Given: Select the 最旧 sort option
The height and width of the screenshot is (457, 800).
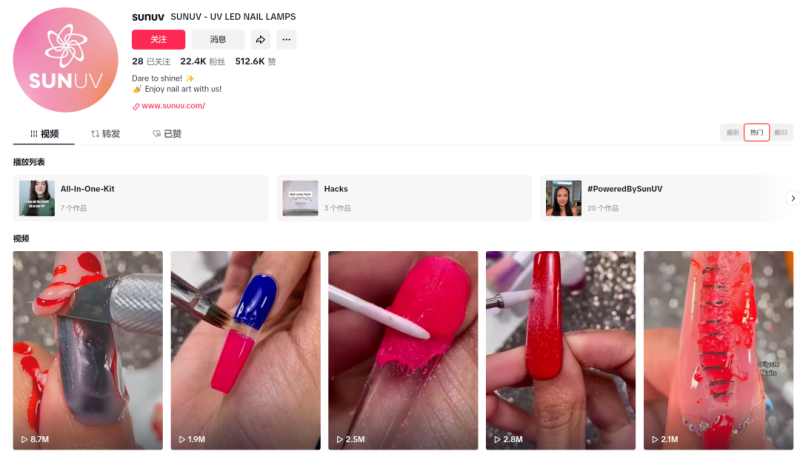Looking at the screenshot, I should [x=781, y=133].
